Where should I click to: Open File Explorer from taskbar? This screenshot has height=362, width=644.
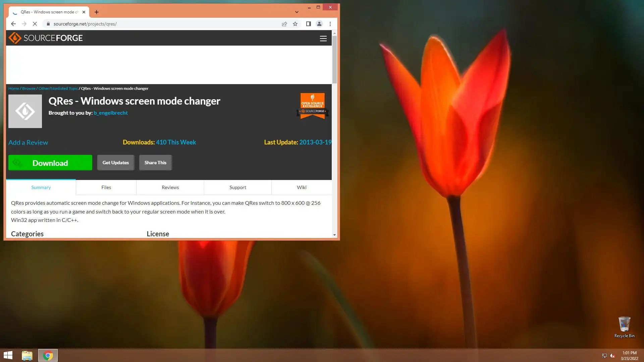[x=27, y=355]
